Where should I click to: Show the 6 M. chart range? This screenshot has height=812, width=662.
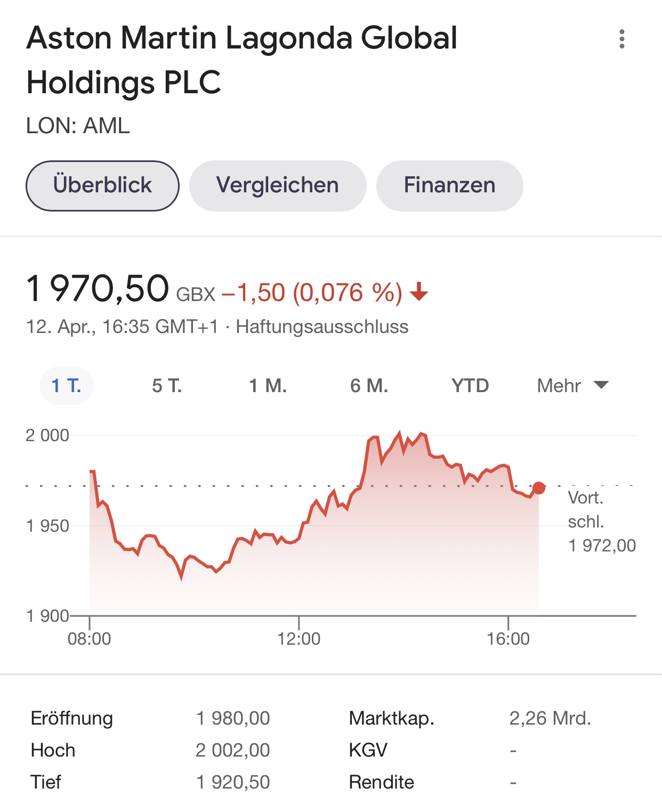tap(369, 385)
